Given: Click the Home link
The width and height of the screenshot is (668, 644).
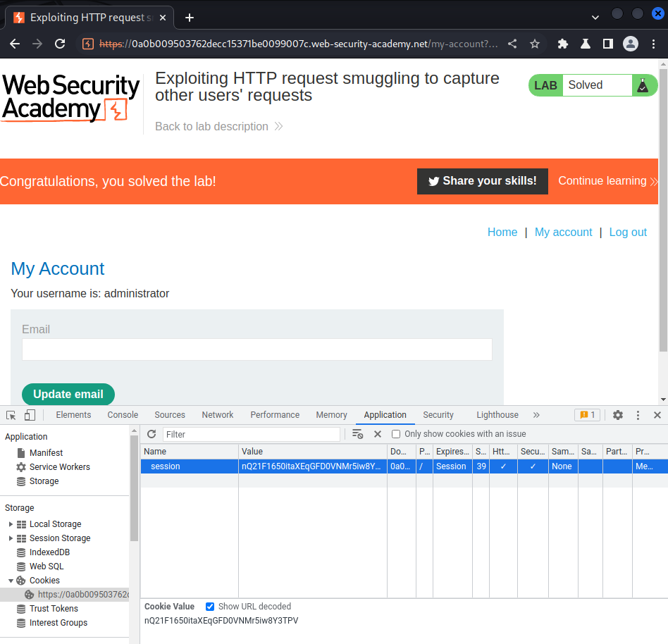Looking at the screenshot, I should [502, 232].
